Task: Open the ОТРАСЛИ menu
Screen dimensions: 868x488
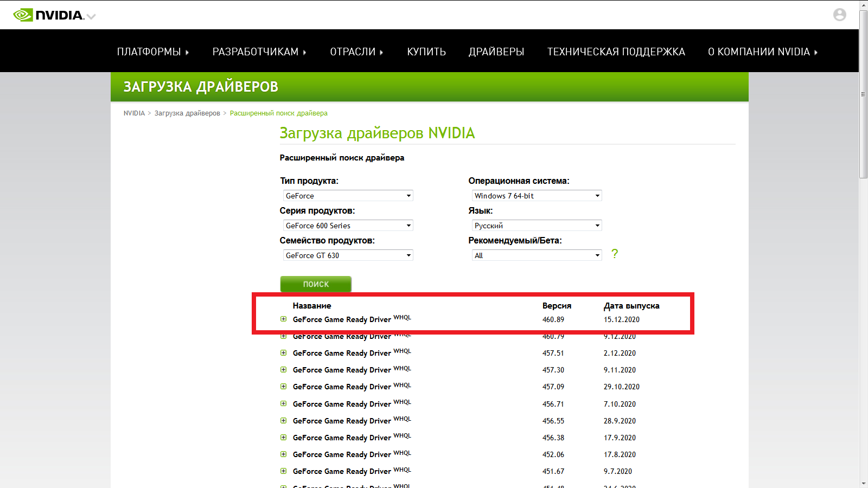Action: [357, 52]
